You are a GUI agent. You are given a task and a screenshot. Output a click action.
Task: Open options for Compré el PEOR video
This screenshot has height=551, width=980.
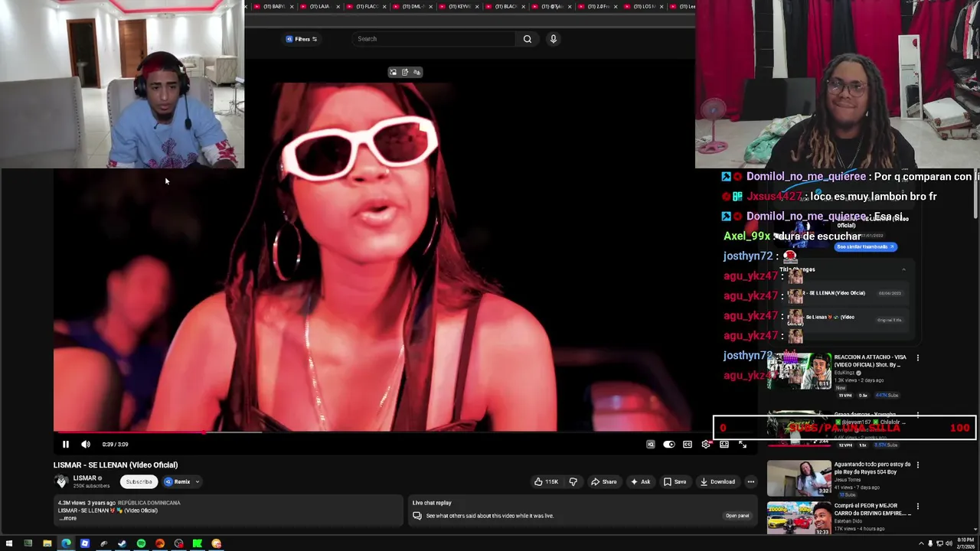click(x=918, y=506)
